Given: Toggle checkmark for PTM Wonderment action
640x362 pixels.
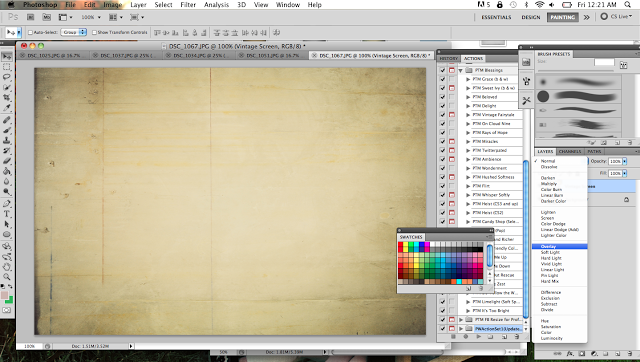Looking at the screenshot, I should 443,168.
